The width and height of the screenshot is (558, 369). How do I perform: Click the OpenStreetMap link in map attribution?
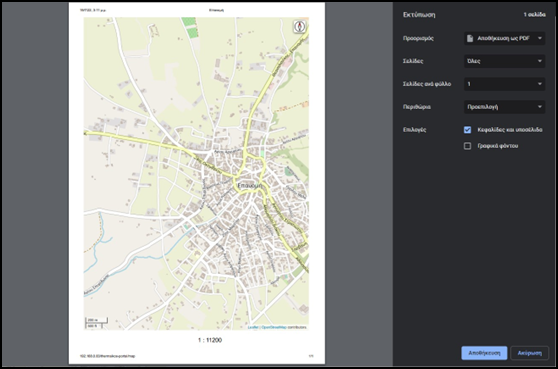(274, 327)
